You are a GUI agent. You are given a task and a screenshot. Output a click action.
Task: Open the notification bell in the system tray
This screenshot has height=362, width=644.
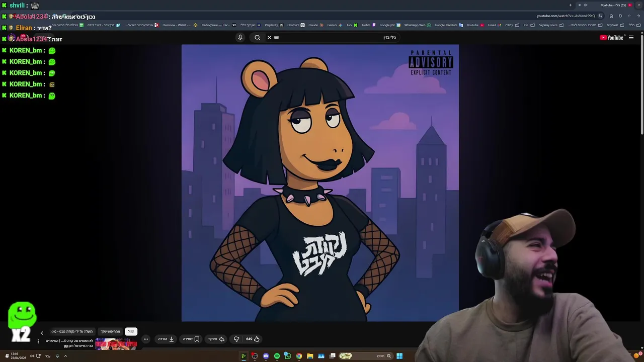7,356
